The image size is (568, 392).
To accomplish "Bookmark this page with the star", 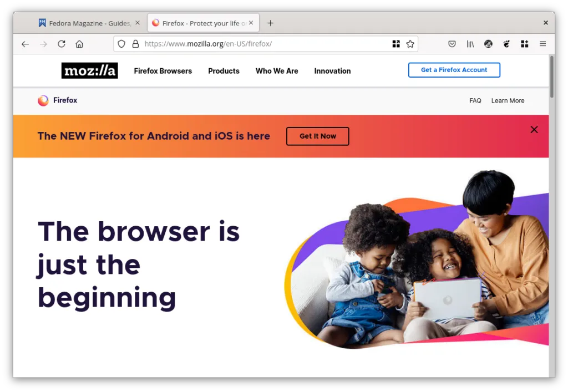I will [x=410, y=44].
